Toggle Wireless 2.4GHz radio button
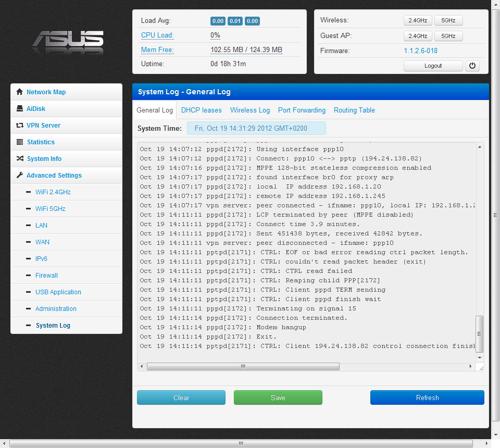This screenshot has width=500, height=448. point(418,21)
